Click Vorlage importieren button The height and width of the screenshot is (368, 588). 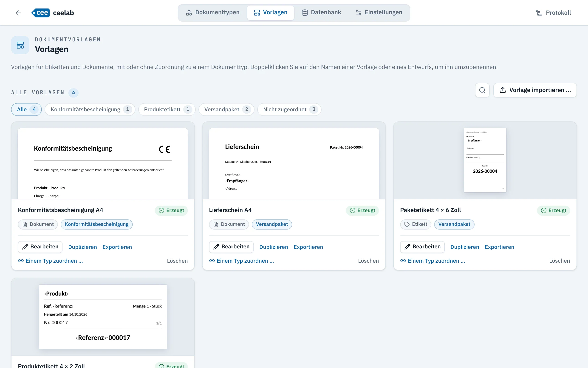click(535, 90)
